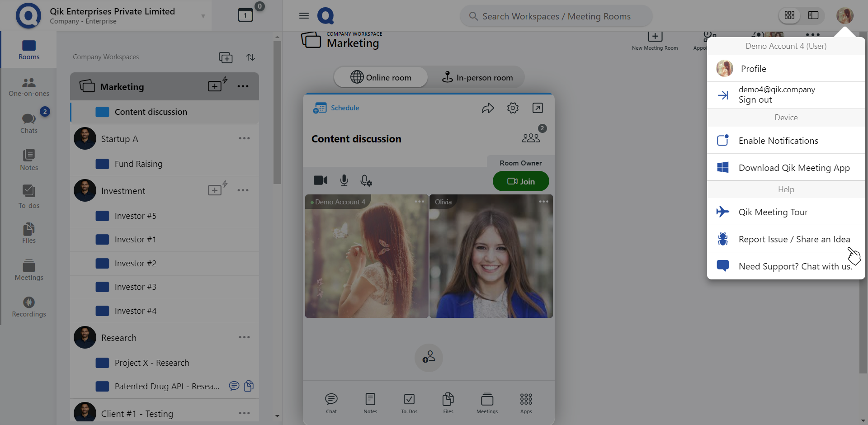This screenshot has width=868, height=425.
Task: Toggle the microphone in room controls
Action: [344, 181]
